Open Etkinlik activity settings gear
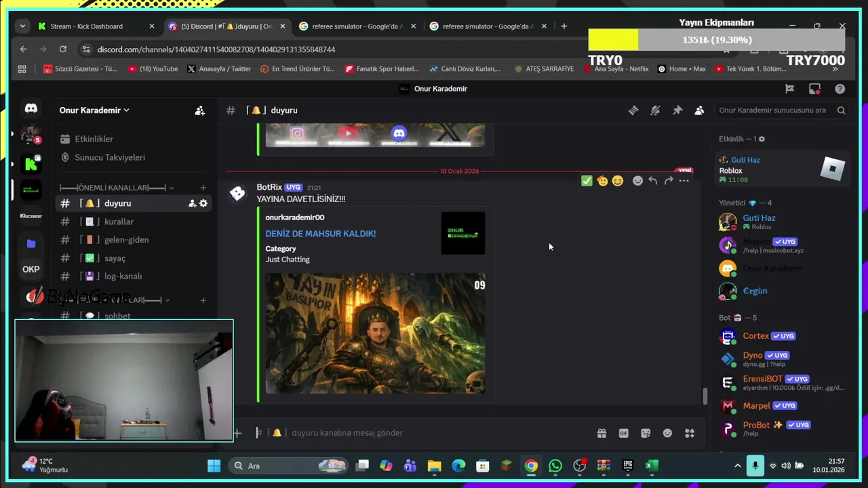Viewport: 868px width, 488px height. (762, 139)
